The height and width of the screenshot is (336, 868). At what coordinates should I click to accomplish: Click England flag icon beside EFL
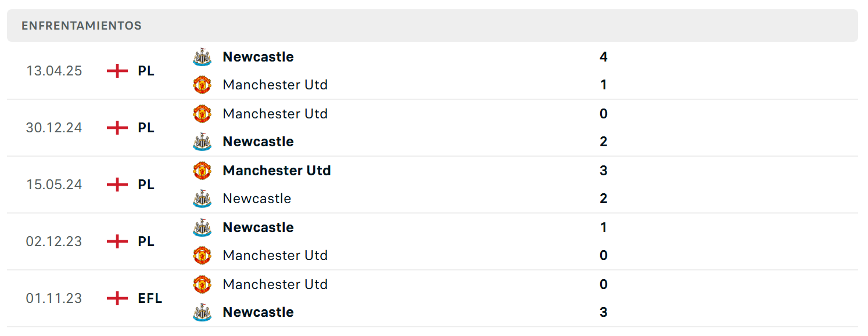pyautogui.click(x=117, y=298)
